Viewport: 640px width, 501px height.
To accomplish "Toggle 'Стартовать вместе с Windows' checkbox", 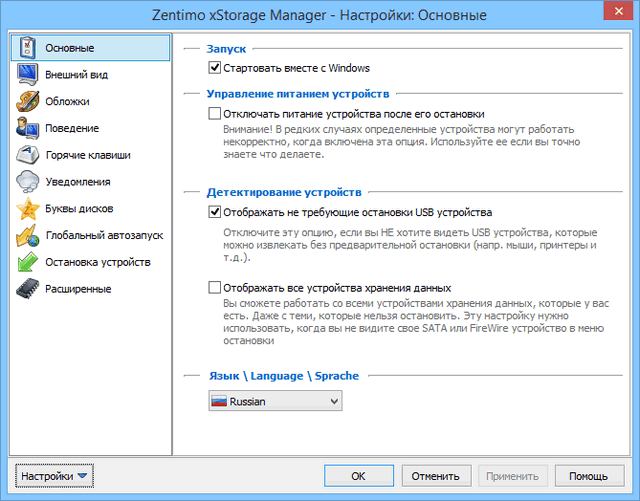I will click(215, 68).
